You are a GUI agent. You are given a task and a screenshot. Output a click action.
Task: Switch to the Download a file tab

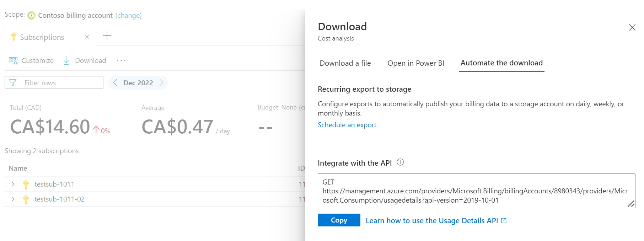coord(345,63)
